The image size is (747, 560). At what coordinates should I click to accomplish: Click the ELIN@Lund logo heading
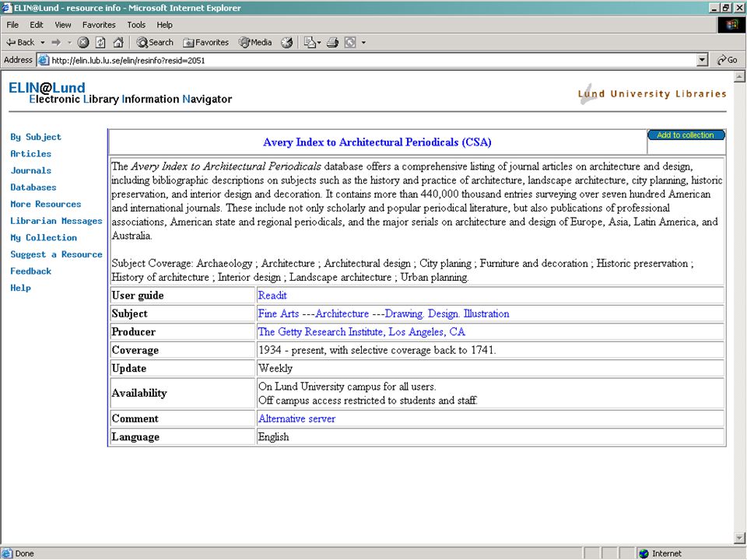pyautogui.click(x=47, y=88)
